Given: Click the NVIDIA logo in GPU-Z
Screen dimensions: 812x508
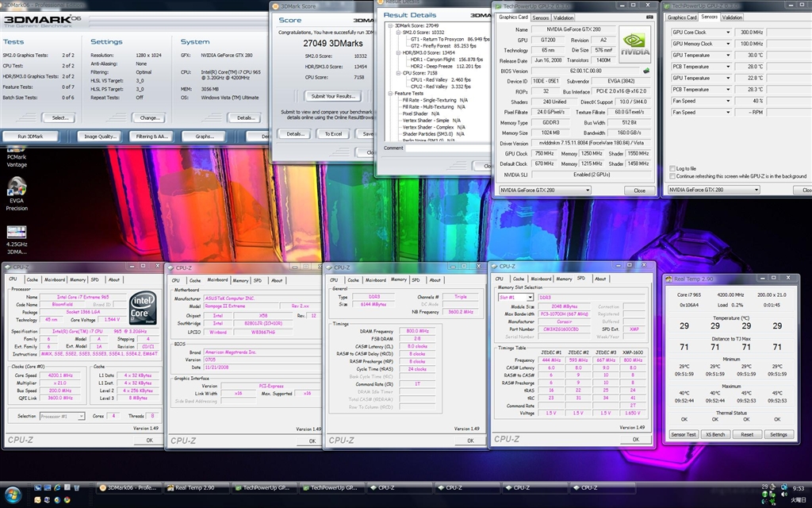Looking at the screenshot, I should coord(636,44).
